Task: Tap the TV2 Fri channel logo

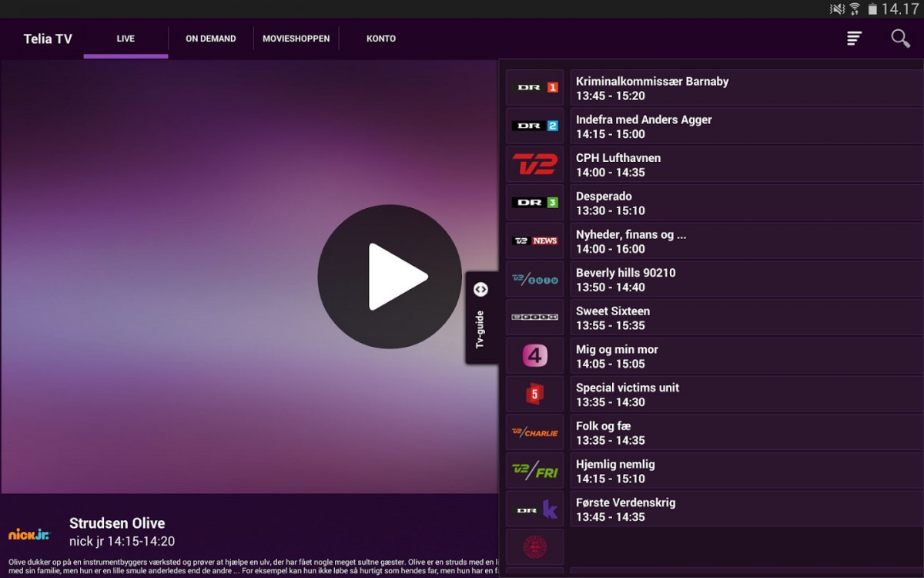Action: [535, 470]
